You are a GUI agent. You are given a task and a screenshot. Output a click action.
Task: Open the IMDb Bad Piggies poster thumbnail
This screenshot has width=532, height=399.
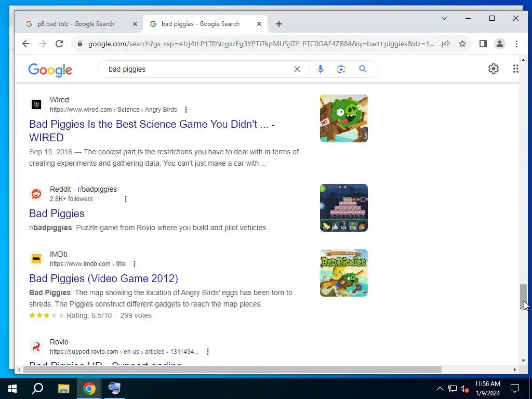click(344, 273)
